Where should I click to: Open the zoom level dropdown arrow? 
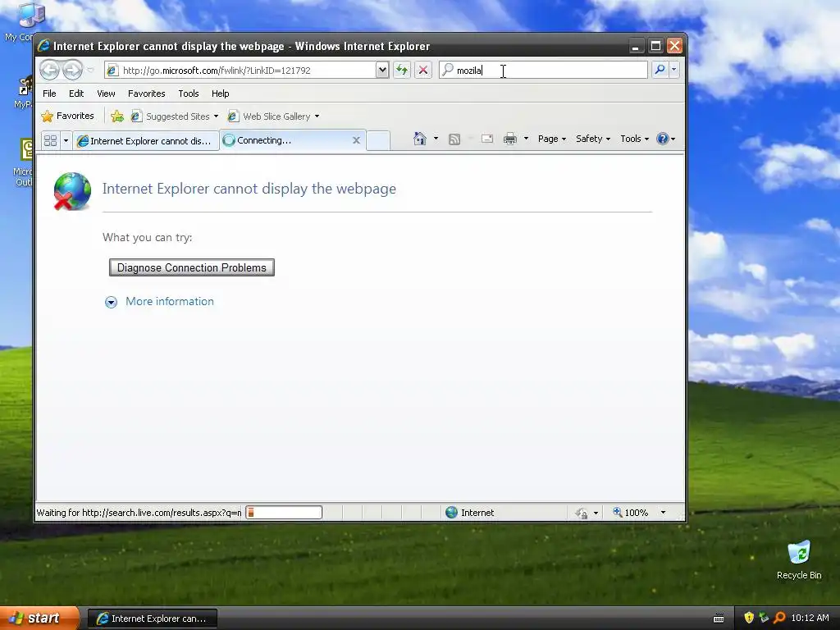pos(663,513)
